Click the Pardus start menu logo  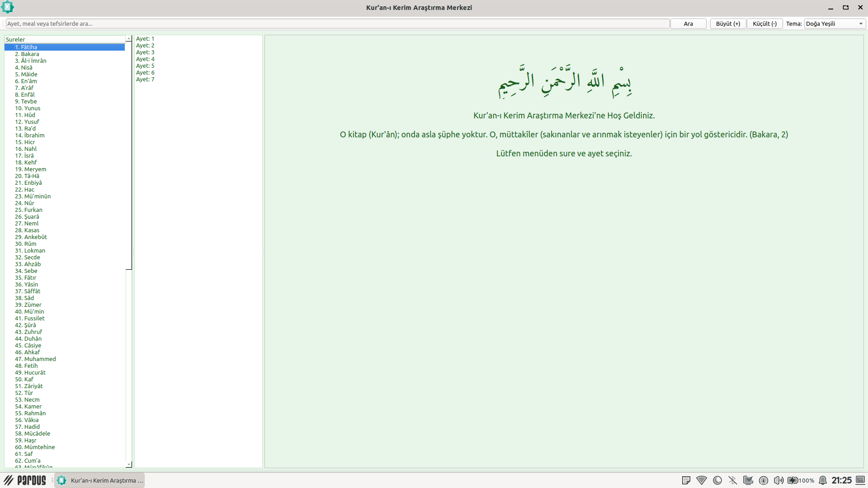(x=25, y=480)
